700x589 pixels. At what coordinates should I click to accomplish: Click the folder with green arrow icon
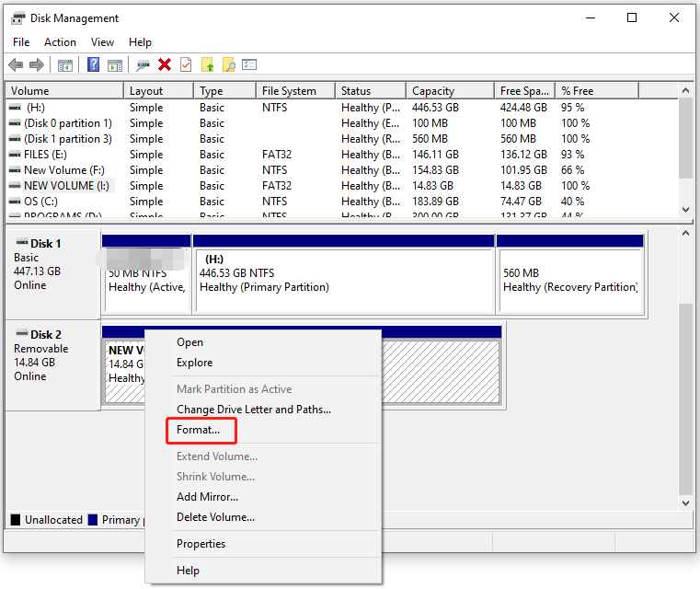pos(208,64)
